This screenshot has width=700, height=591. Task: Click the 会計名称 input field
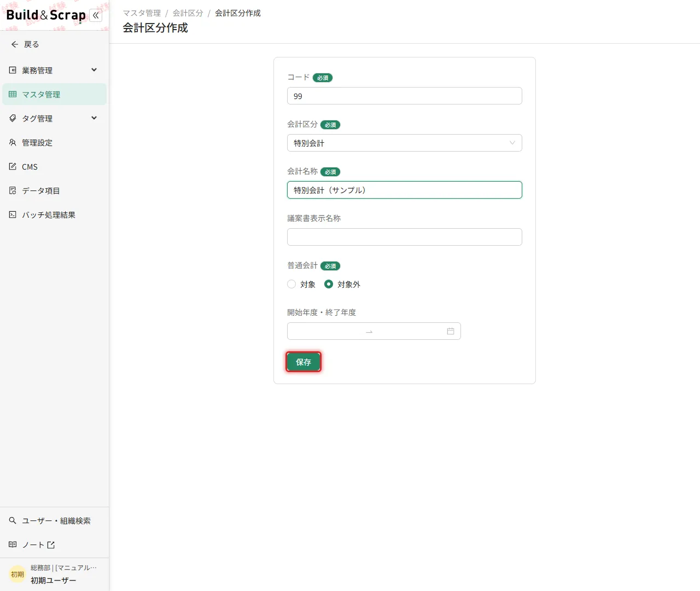point(405,190)
